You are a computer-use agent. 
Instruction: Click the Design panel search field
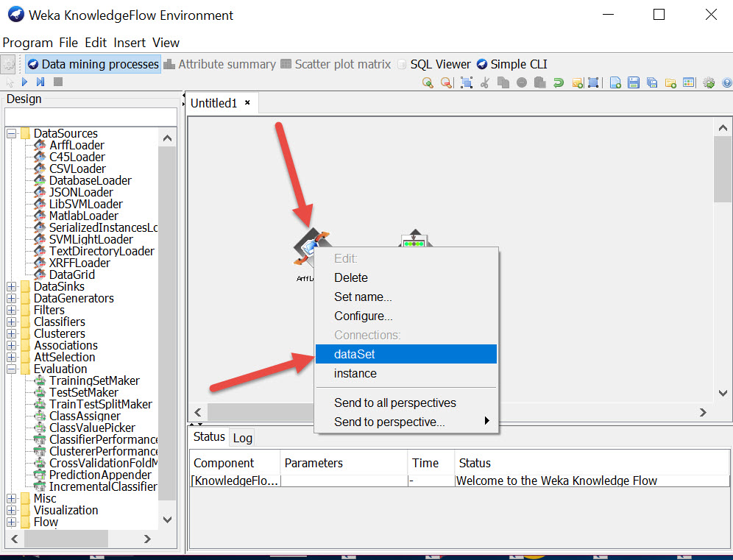coord(91,117)
